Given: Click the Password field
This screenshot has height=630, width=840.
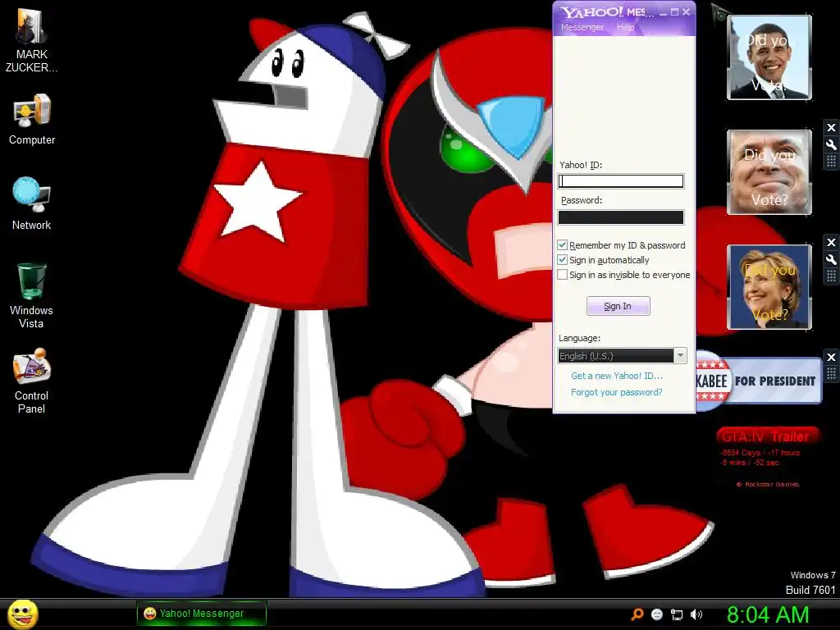Looking at the screenshot, I should click(621, 217).
